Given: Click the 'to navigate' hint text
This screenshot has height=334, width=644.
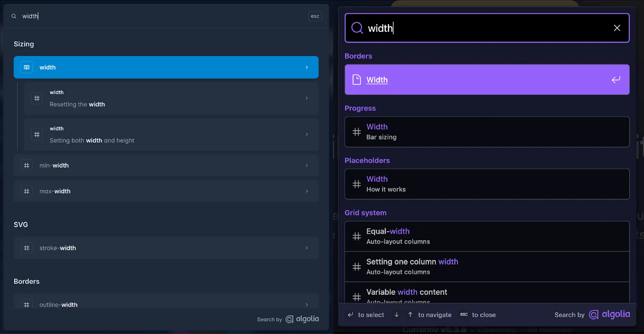Looking at the screenshot, I should [435, 315].
